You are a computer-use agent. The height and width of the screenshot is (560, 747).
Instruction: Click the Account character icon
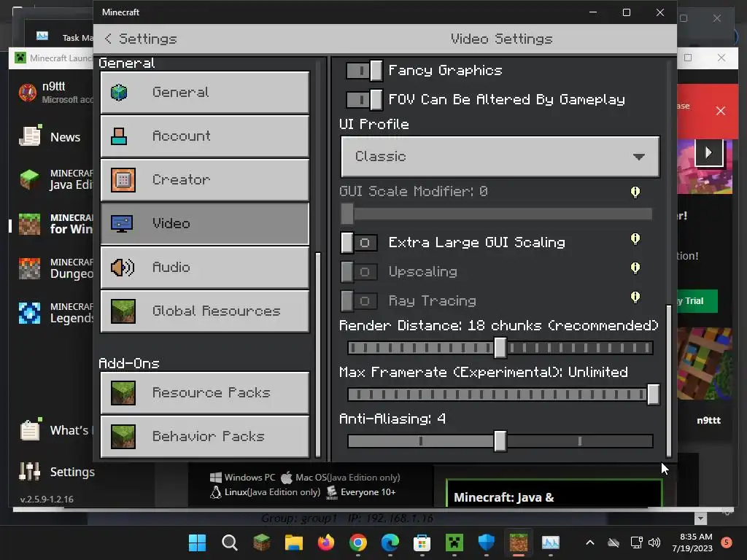click(119, 136)
